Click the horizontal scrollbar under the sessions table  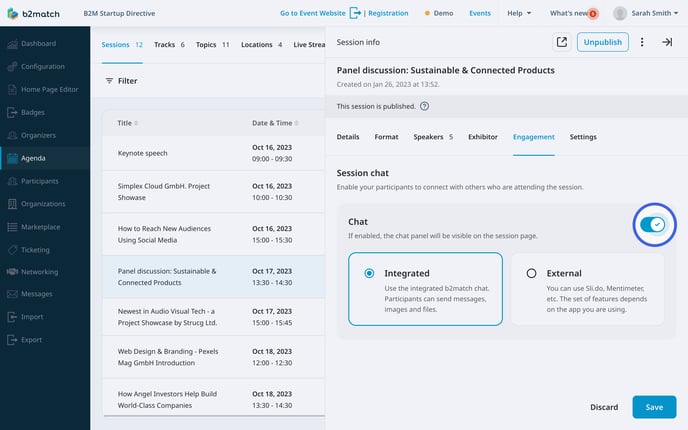click(214, 416)
